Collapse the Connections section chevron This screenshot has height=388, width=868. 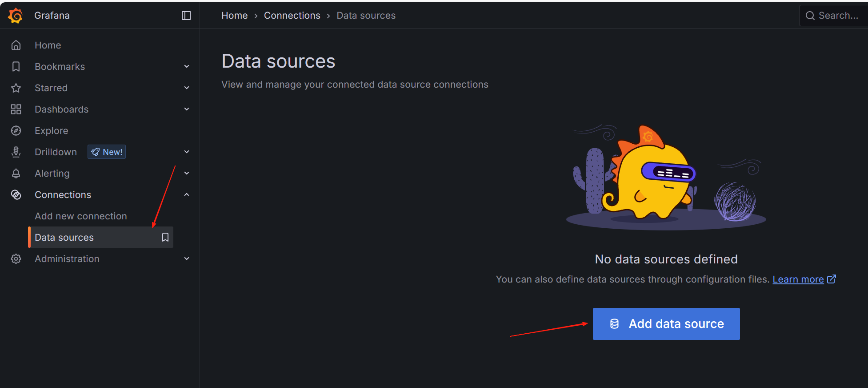pyautogui.click(x=187, y=195)
